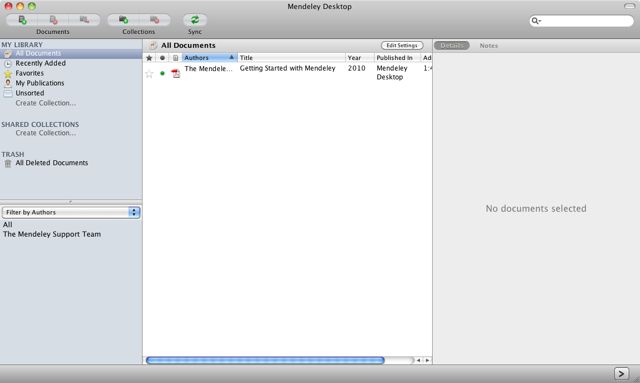
Task: Click the Favorites star icon in sidebar
Action: 8,73
